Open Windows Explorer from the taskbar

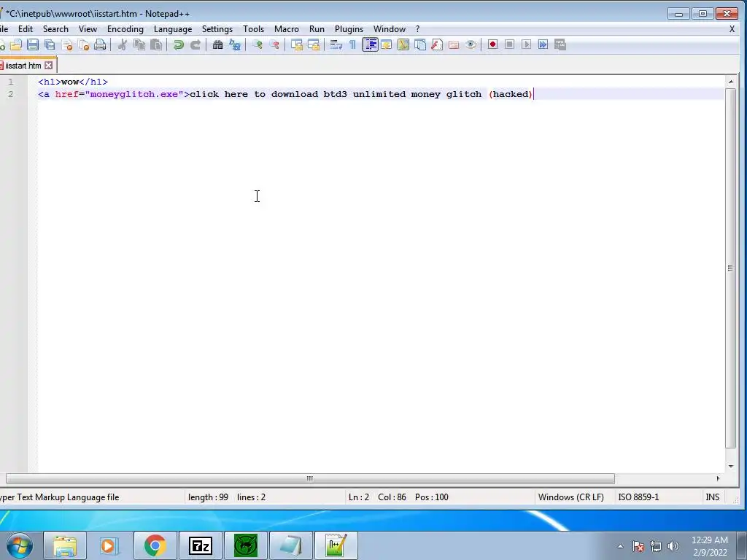coord(65,545)
